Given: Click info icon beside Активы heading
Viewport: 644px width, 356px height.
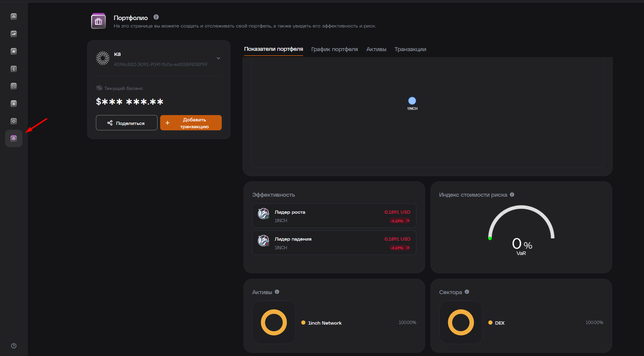Looking at the screenshot, I should 277,292.
